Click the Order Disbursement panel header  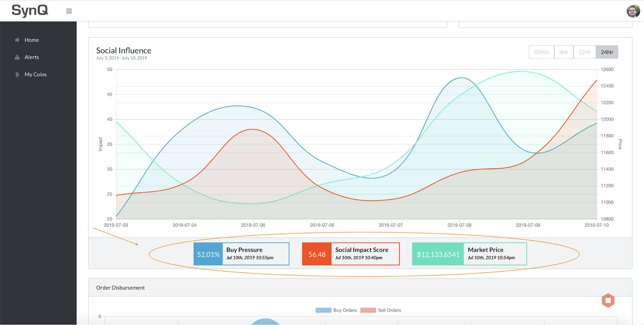(x=360, y=288)
